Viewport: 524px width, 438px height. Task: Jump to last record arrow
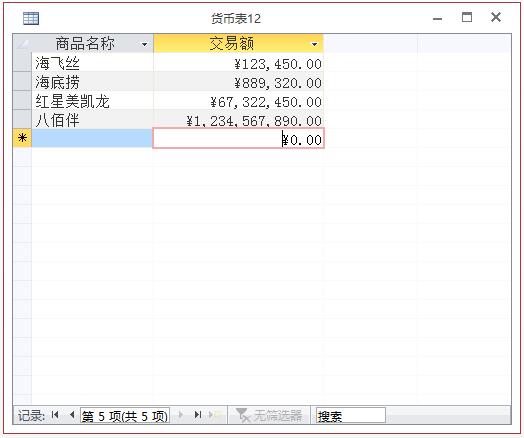(198, 415)
